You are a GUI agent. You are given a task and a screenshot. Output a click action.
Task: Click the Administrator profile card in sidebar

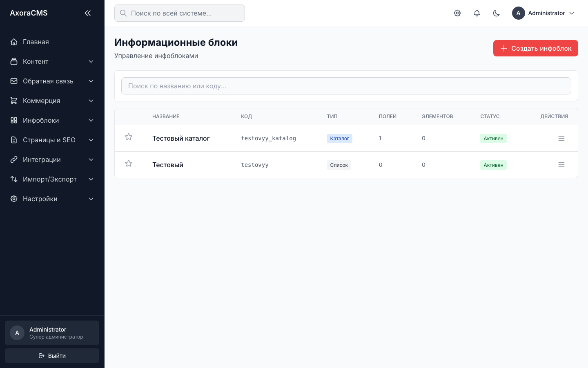(x=52, y=333)
